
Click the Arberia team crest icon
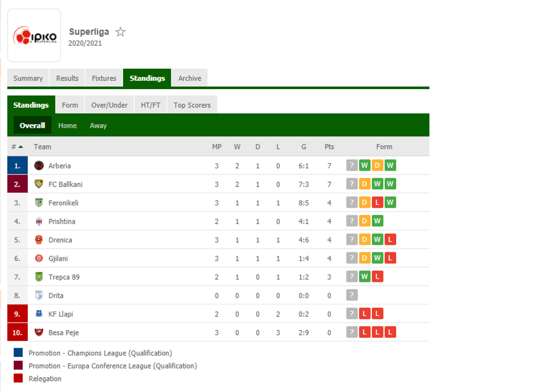click(x=39, y=166)
